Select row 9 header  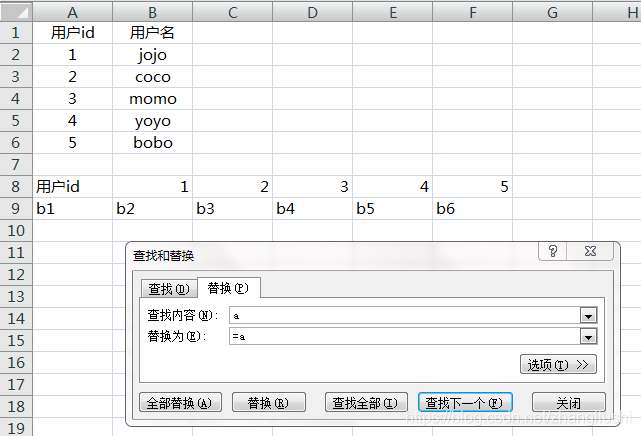16,209
